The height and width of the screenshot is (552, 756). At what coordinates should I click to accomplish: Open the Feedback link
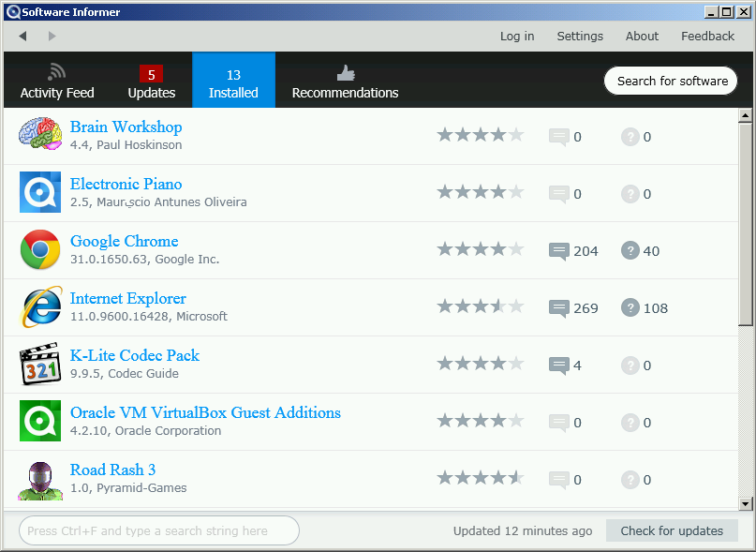(x=708, y=37)
